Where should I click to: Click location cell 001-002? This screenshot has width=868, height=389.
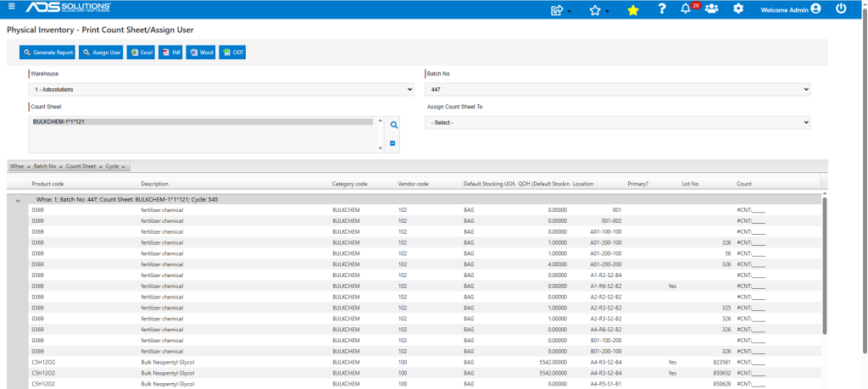(x=613, y=221)
